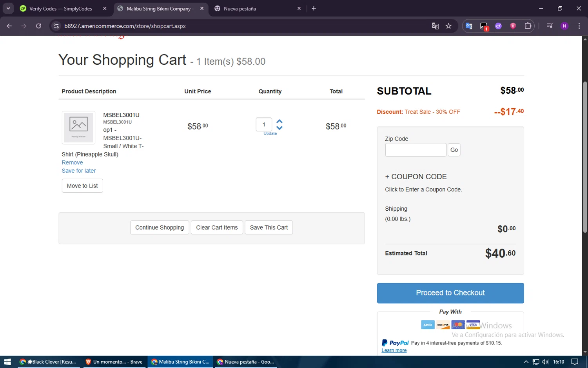
Task: Reload the shopping cart page
Action: [x=38, y=26]
